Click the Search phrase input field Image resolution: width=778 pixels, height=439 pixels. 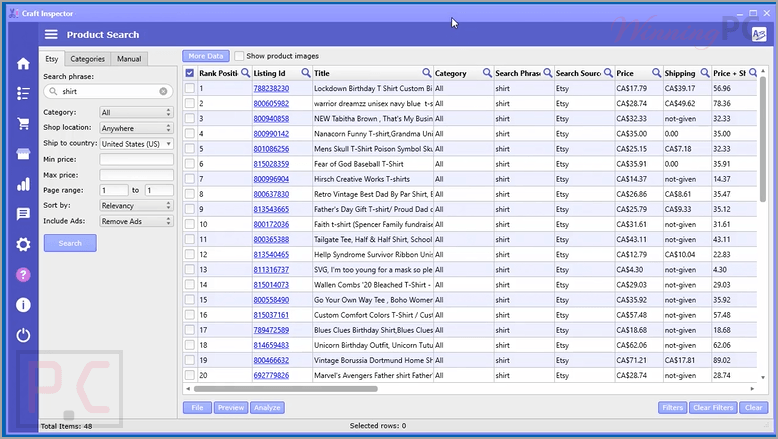click(x=108, y=91)
